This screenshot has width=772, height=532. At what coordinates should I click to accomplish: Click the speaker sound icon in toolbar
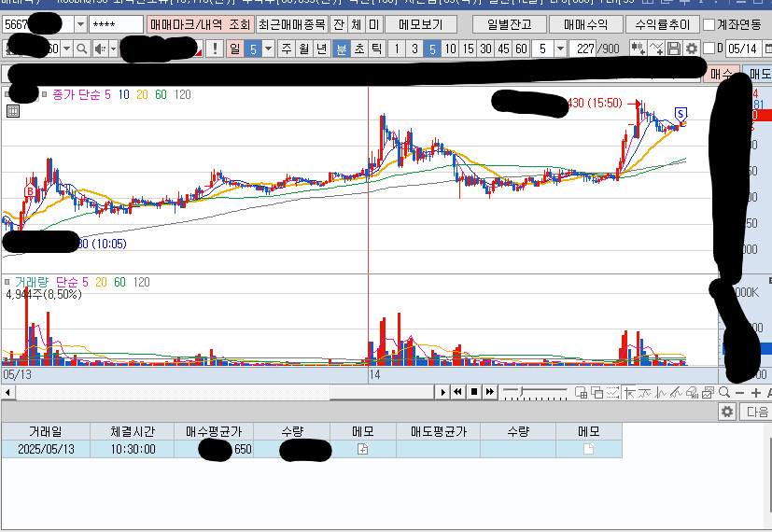pos(99,49)
